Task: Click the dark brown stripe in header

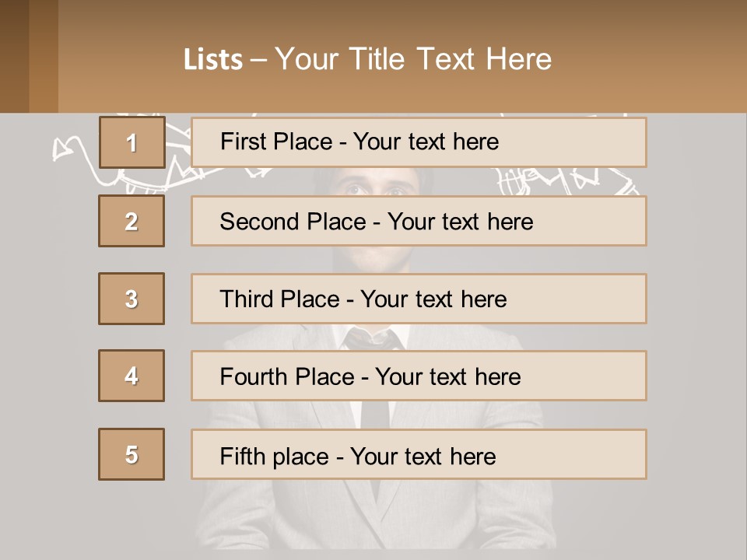Action: [14, 56]
